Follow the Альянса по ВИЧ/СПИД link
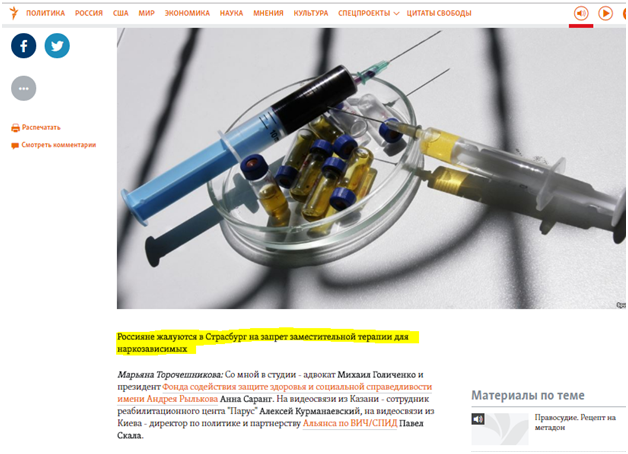The height and width of the screenshot is (454, 628). 350,423
